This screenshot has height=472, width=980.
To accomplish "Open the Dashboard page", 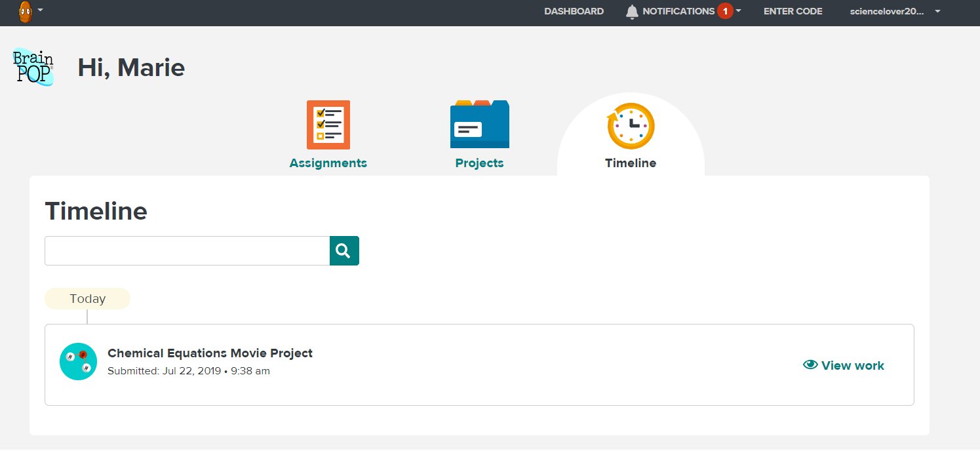I will (x=574, y=11).
